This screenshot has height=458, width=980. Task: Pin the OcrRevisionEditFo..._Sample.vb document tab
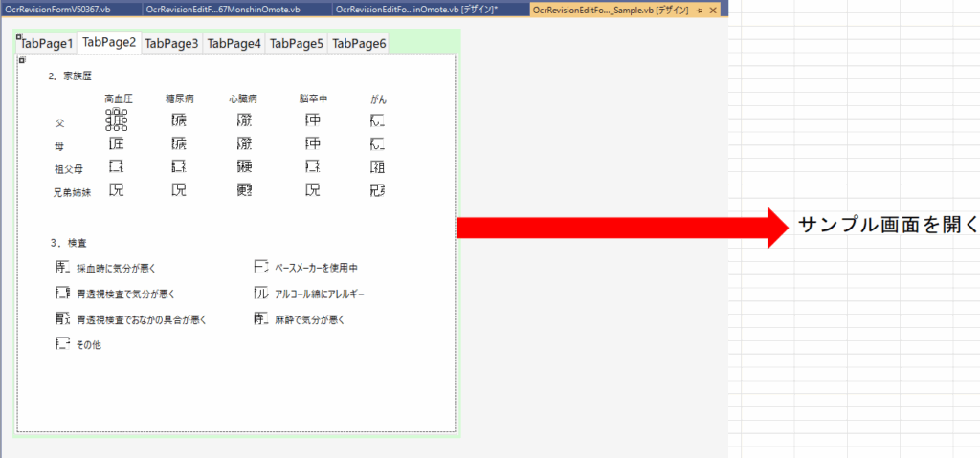click(700, 9)
